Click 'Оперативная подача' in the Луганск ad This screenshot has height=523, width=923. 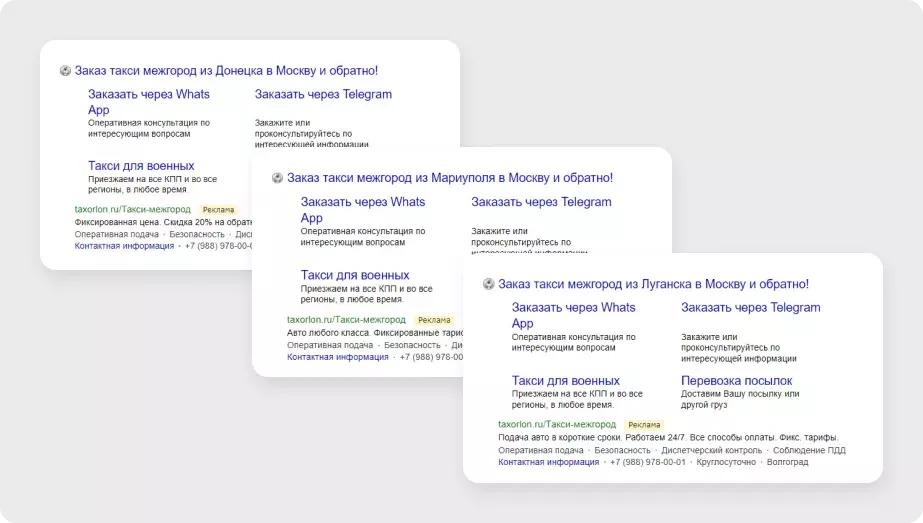point(541,450)
